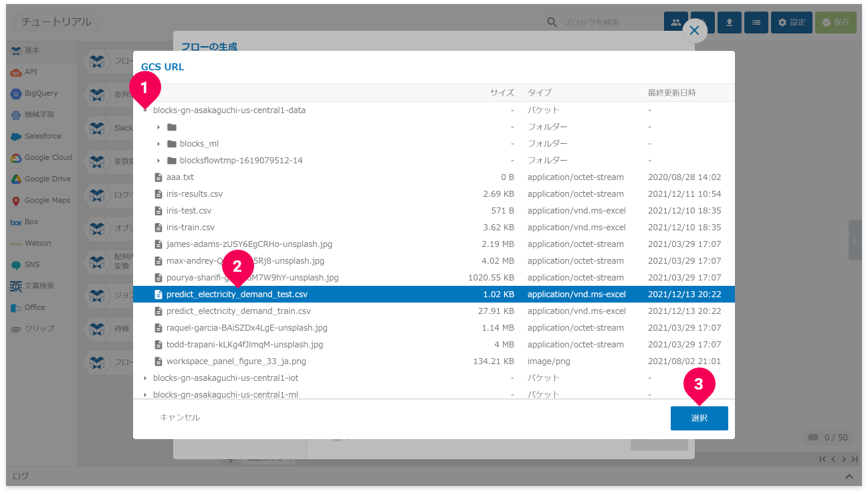Click the 2021/12/11 10:54 date cell
Screen dimensions: 868x494
click(685, 194)
